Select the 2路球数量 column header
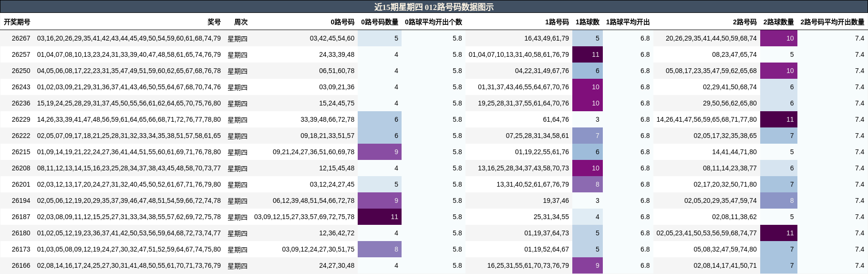Screen dimensions: 868x274 (779, 22)
